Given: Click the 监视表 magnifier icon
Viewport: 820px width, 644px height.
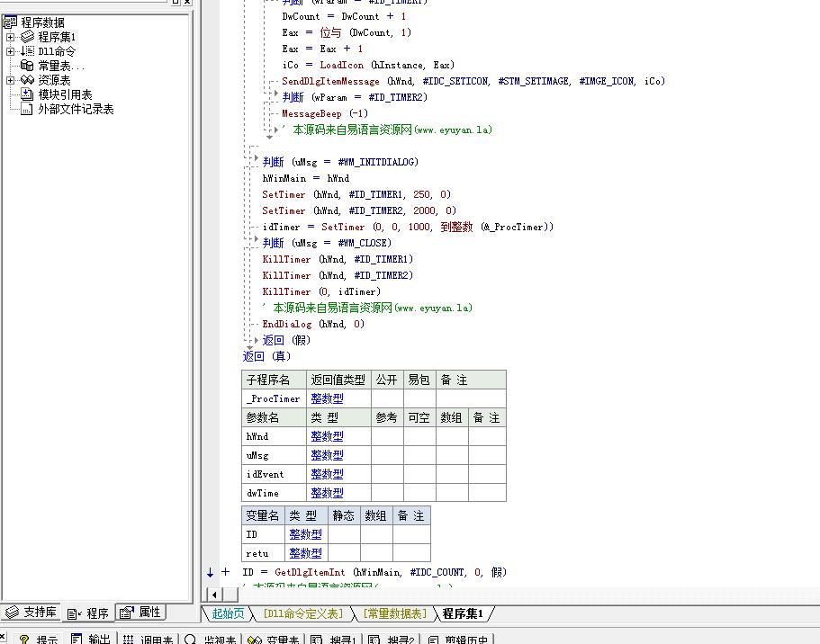Looking at the screenshot, I should click(x=190, y=639).
